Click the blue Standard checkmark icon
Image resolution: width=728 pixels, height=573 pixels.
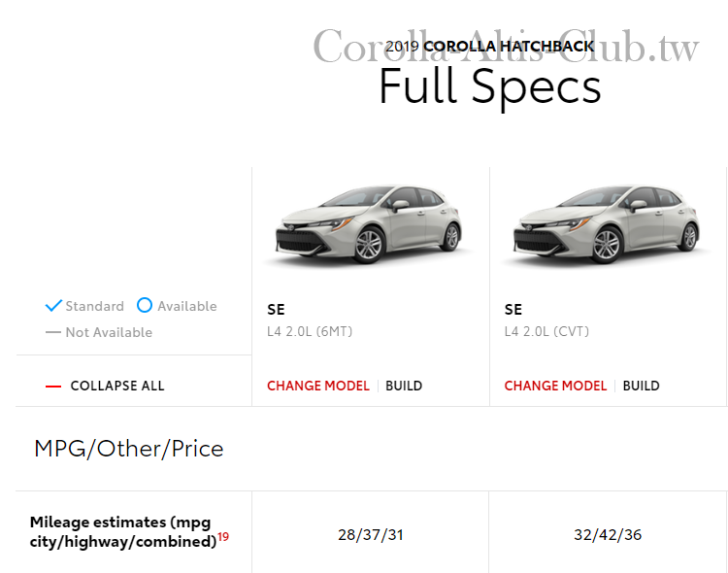53,306
